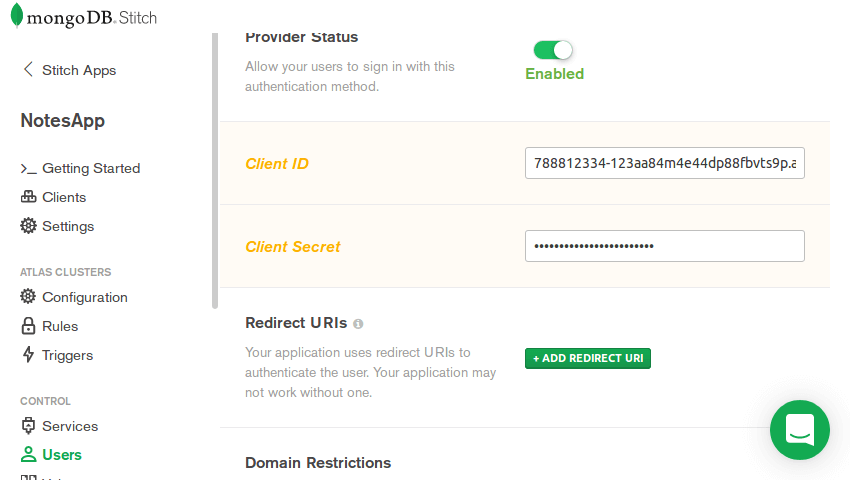The height and width of the screenshot is (480, 850).
Task: Click the Rules padlock icon
Action: pos(28,326)
